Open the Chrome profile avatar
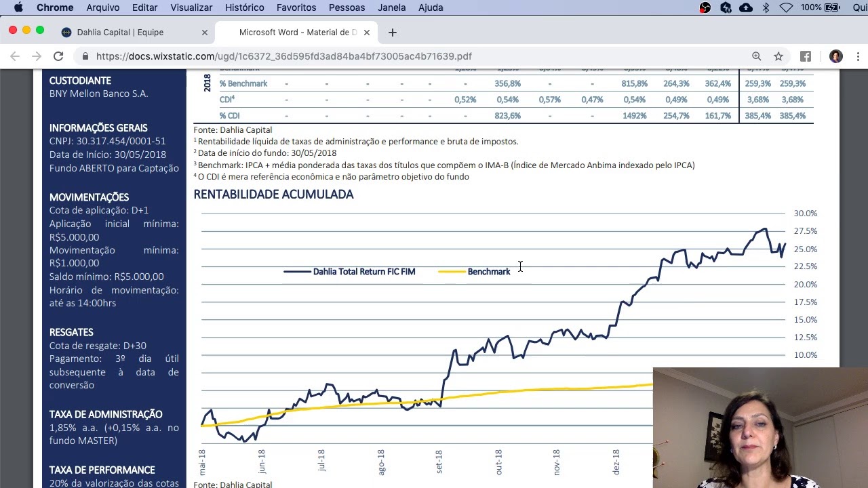 point(836,56)
